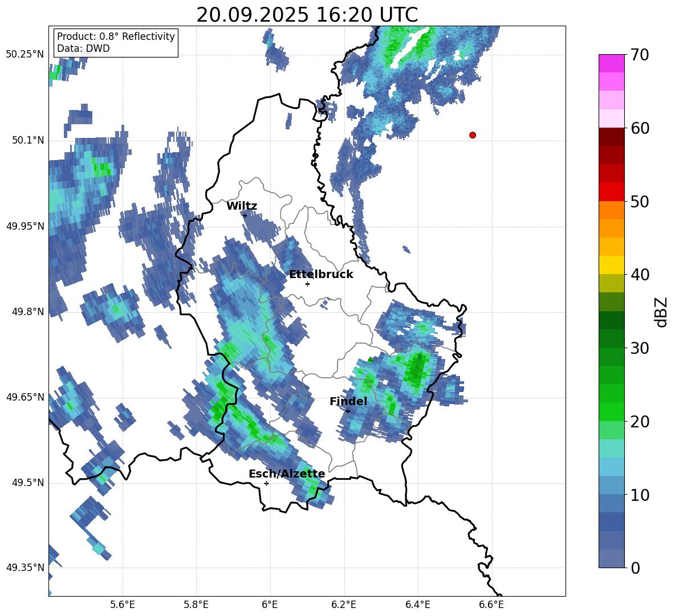Screen dimensions: 675x616
Task: Click the colorbar tick label 50
Action: point(640,201)
